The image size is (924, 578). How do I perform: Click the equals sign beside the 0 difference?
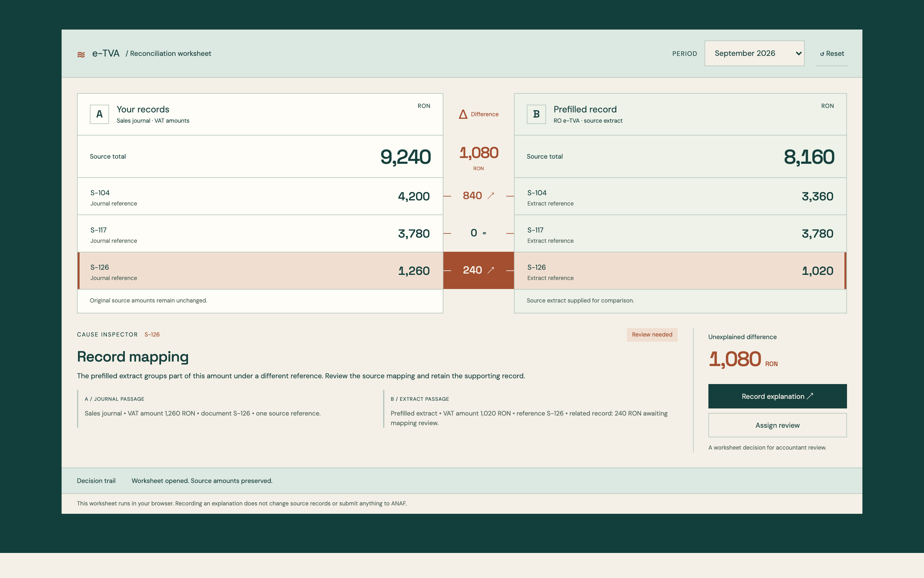tap(484, 233)
